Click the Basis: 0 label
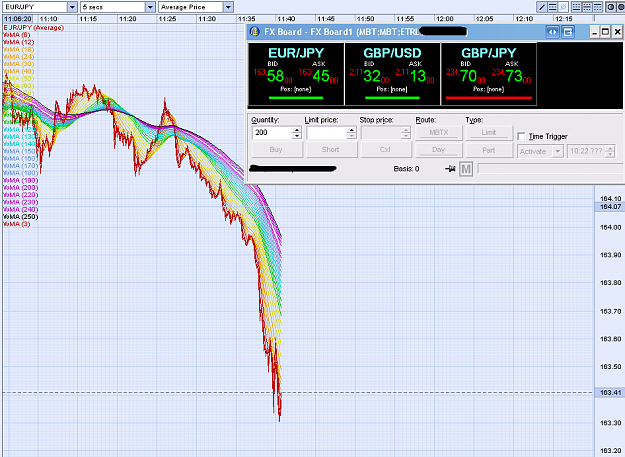The width and height of the screenshot is (625, 457). (406, 169)
